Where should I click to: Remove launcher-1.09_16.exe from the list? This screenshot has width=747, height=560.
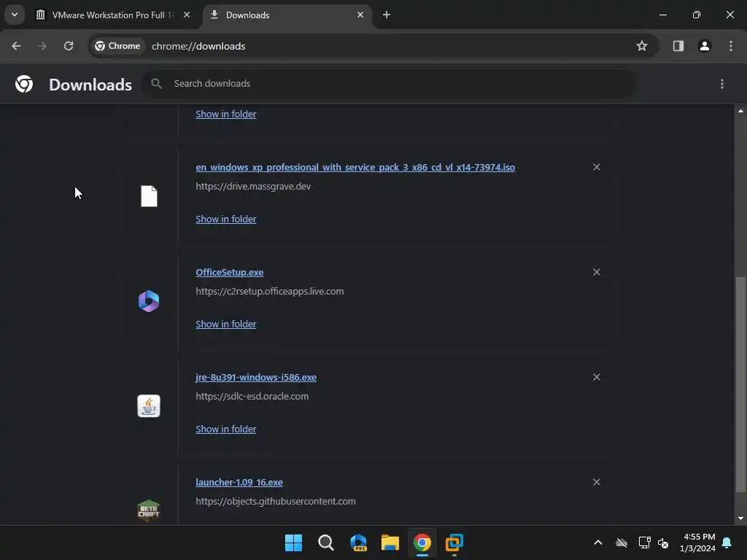[596, 483]
